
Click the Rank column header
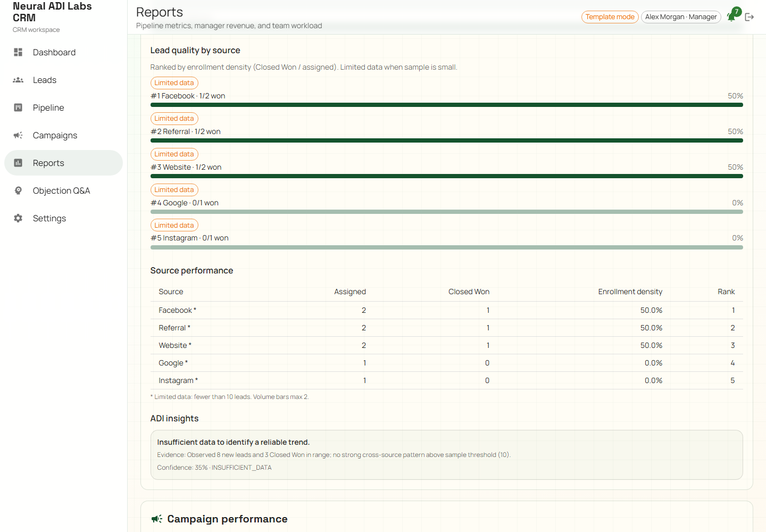[x=726, y=292]
